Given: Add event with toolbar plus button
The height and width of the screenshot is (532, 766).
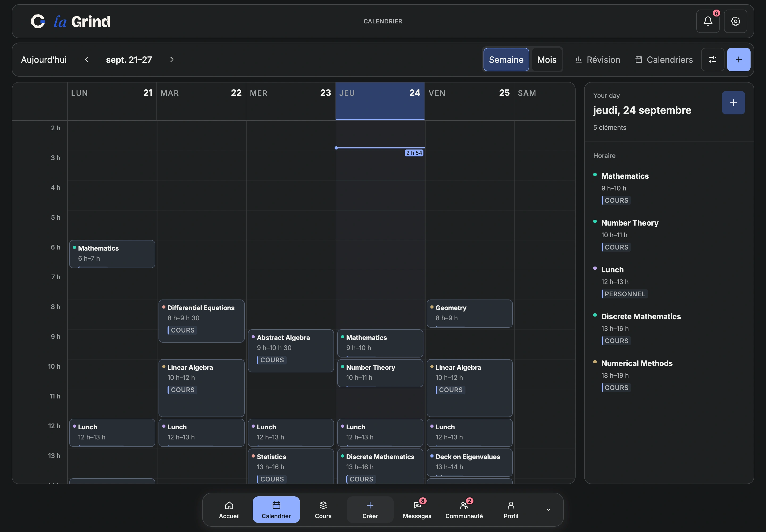Looking at the screenshot, I should tap(738, 60).
